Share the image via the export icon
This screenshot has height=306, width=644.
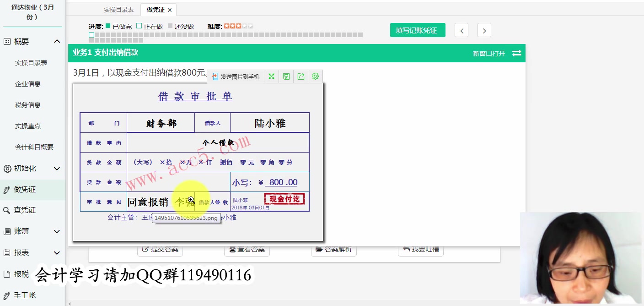(x=300, y=76)
